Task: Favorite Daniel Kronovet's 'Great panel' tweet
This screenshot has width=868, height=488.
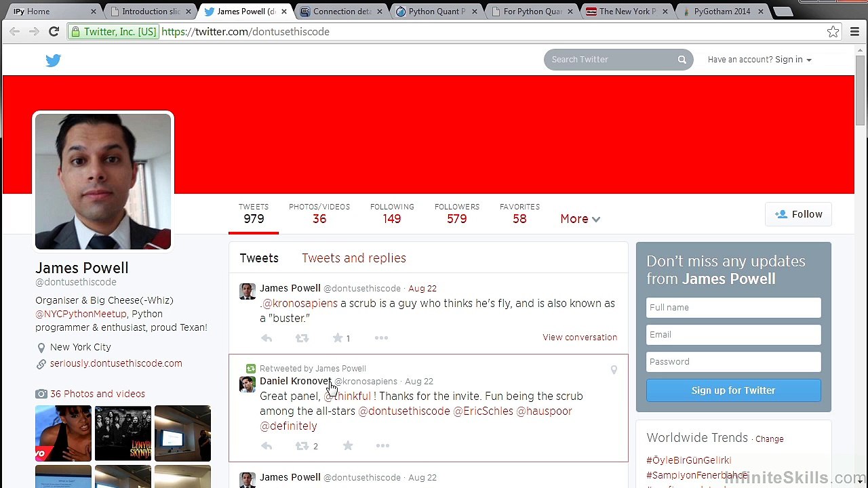Action: (348, 446)
